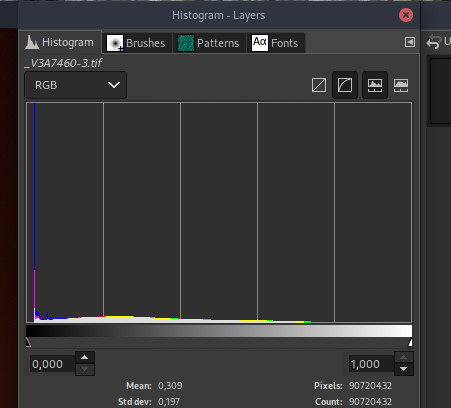
Task: Click the Fonts tab Aα icon
Action: pos(260,43)
